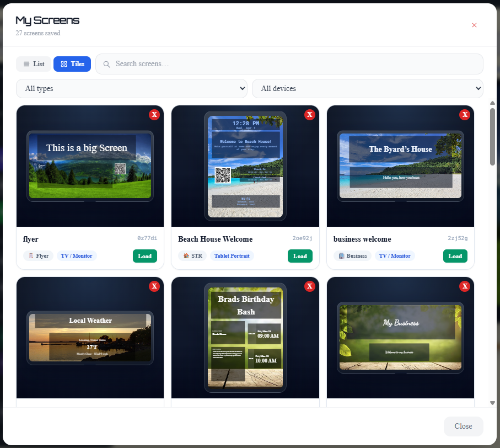Remove the My Business screen red X
This screenshot has height=448, width=500.
[465, 286]
